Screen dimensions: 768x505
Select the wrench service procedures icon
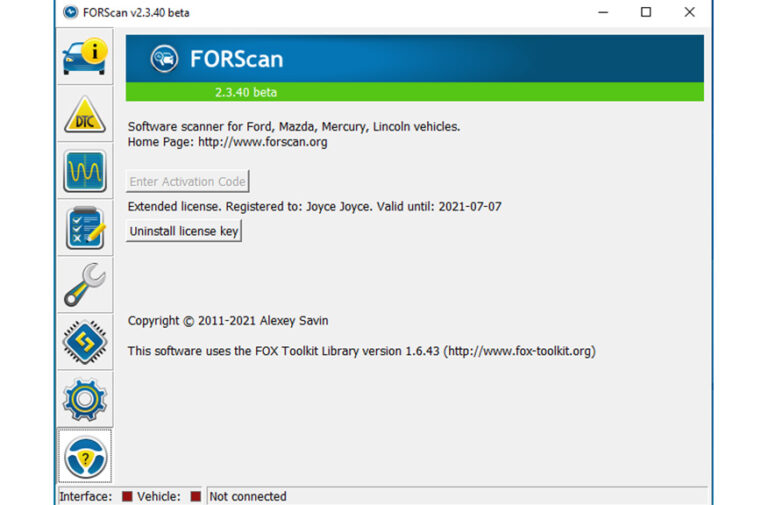click(85, 285)
